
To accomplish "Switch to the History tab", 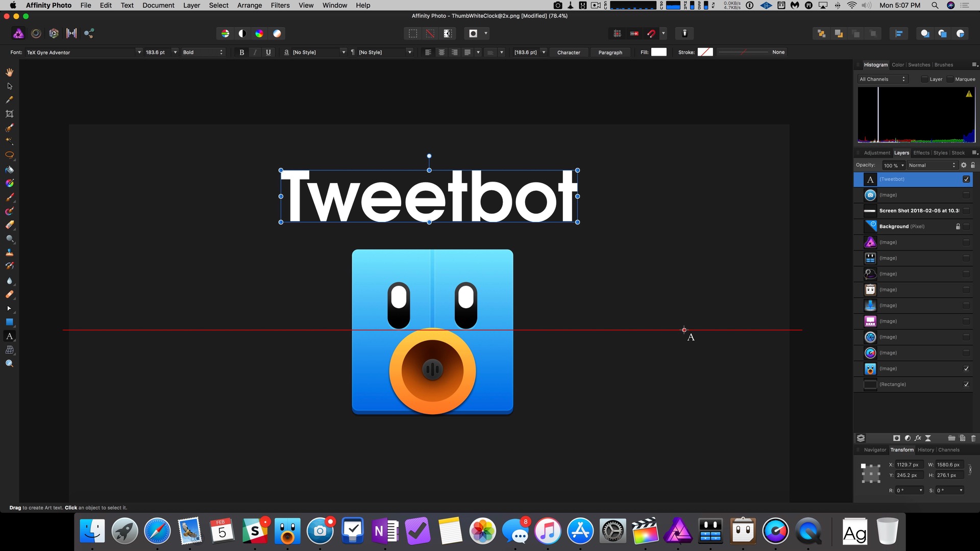I will [x=925, y=450].
